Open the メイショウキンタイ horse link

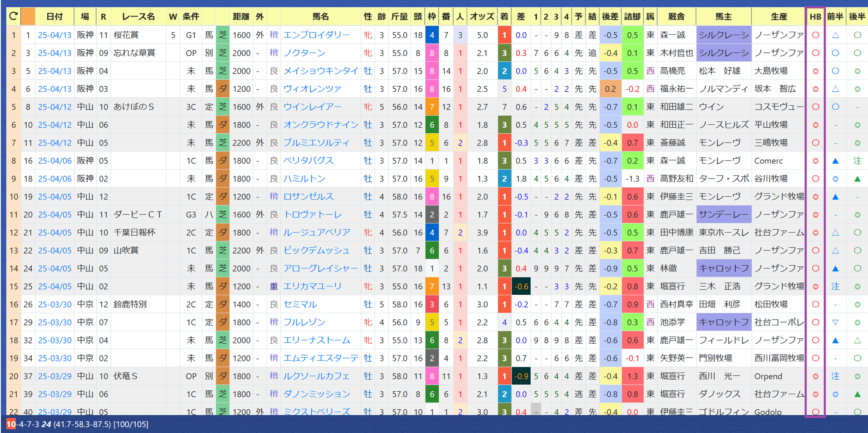click(321, 71)
